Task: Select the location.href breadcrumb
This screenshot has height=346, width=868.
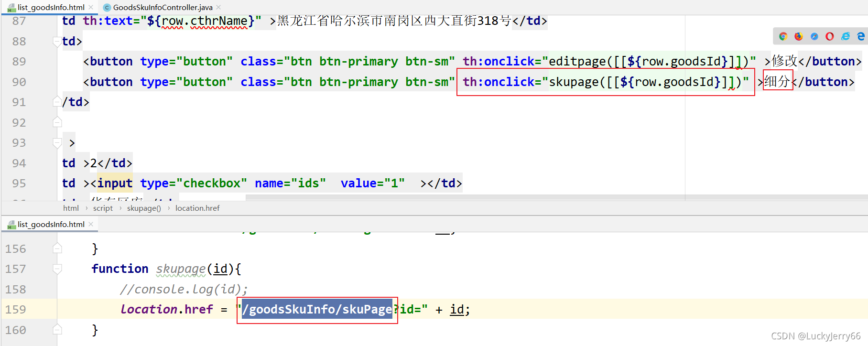Action: (x=197, y=208)
